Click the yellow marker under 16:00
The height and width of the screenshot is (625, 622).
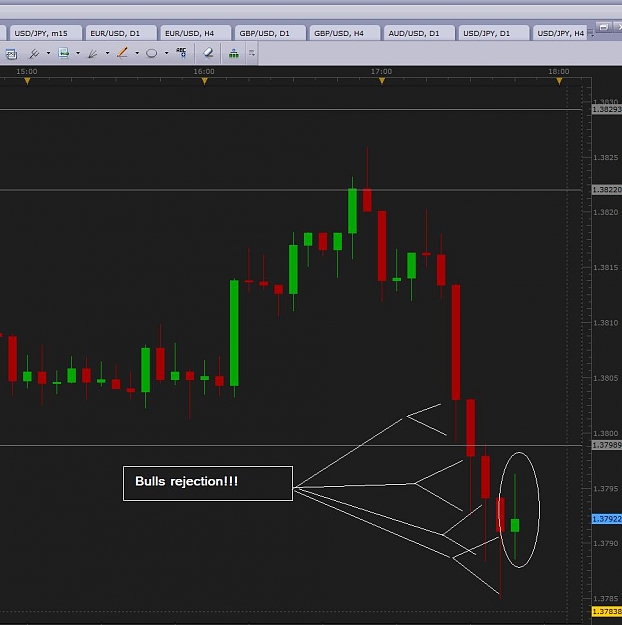[205, 81]
